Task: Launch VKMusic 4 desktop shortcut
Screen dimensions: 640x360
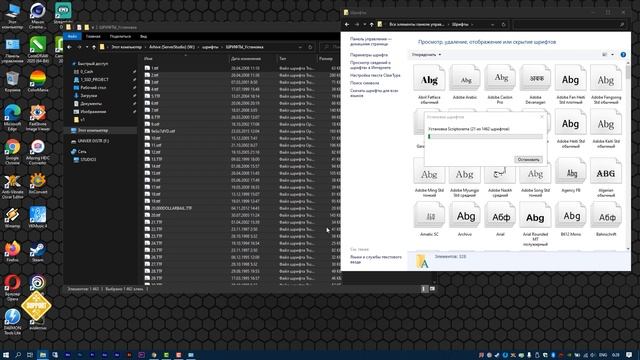Action: click(38, 218)
